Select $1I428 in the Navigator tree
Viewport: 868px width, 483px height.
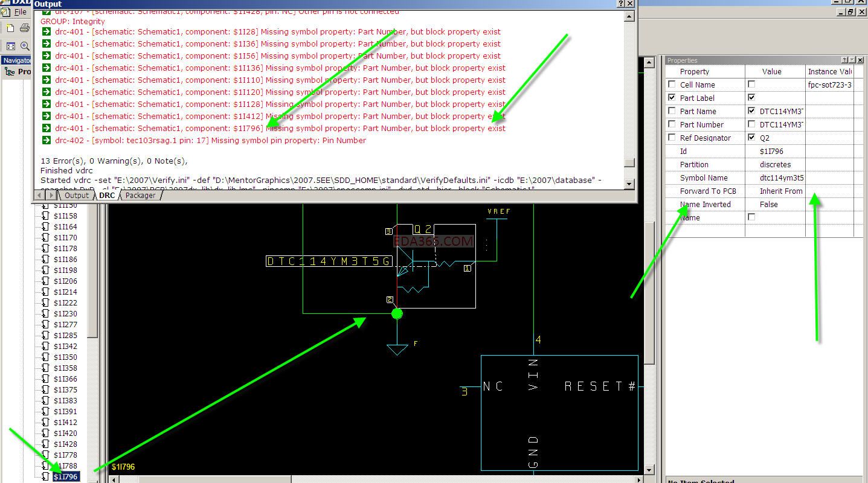pyautogui.click(x=65, y=444)
